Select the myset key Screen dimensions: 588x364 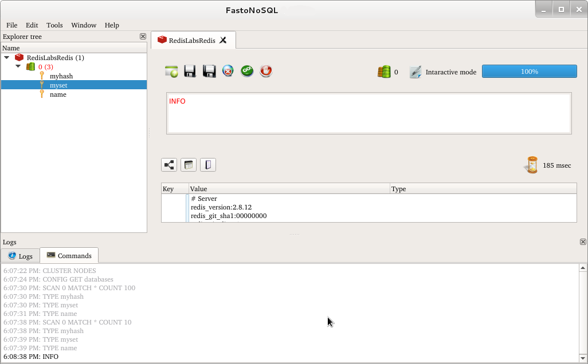58,85
